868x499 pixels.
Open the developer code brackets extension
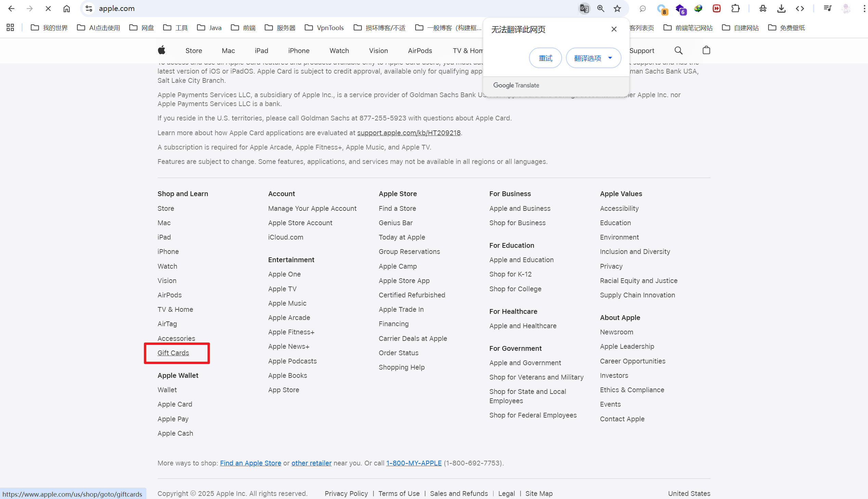(x=800, y=9)
